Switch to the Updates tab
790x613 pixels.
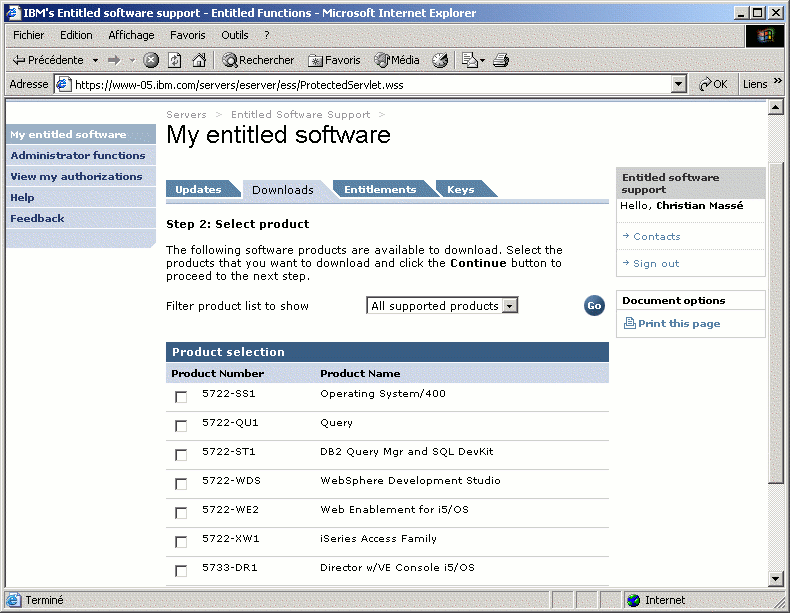point(199,189)
